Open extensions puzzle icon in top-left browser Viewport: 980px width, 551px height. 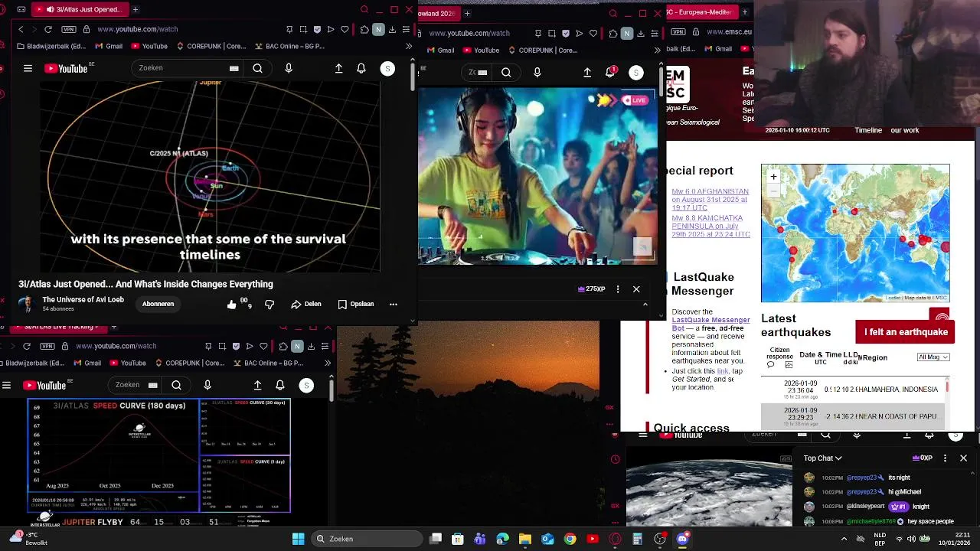[x=364, y=29]
